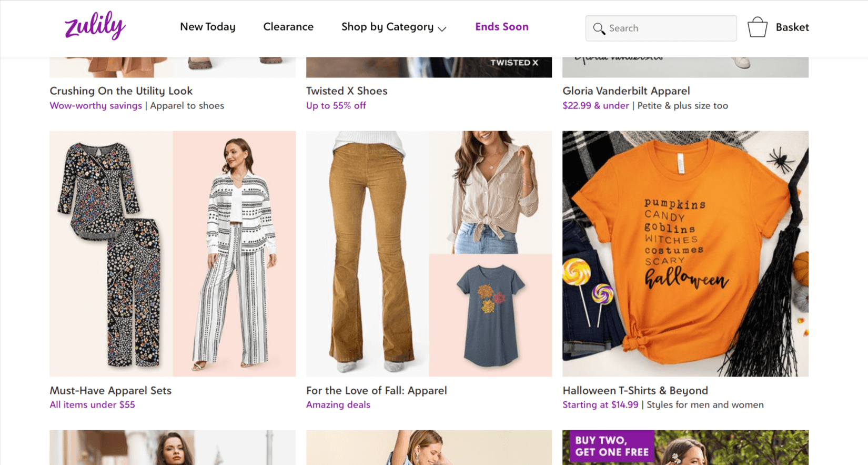This screenshot has height=465, width=868.
Task: Click into the Search input field
Action: coord(661,28)
